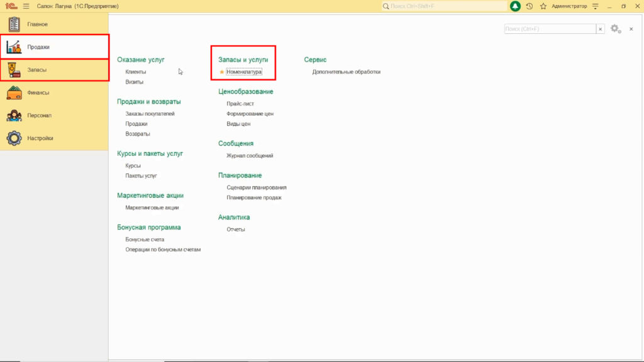The width and height of the screenshot is (644, 362).
Task: Open the Продажи list link
Action: coord(136,124)
